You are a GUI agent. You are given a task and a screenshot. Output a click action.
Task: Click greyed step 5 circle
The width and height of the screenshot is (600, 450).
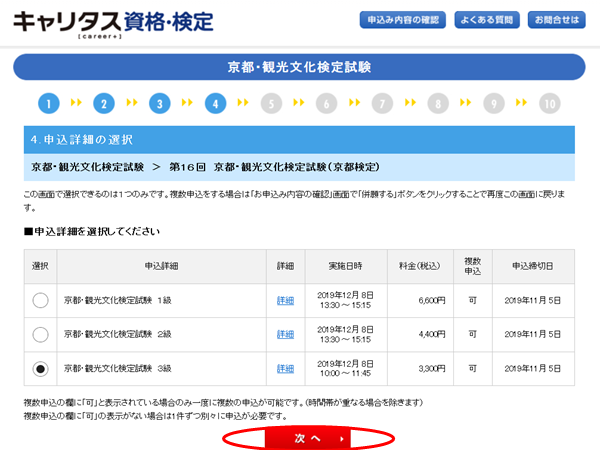[x=271, y=103]
